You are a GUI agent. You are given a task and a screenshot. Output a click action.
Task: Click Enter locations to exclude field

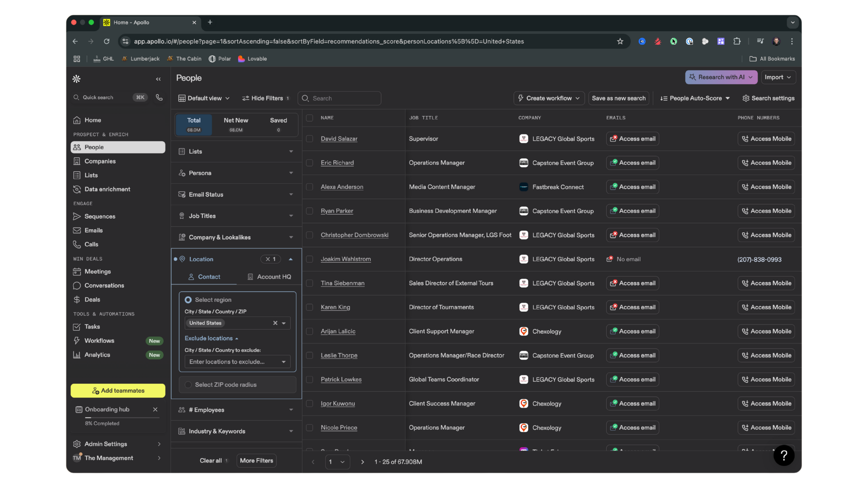point(237,361)
